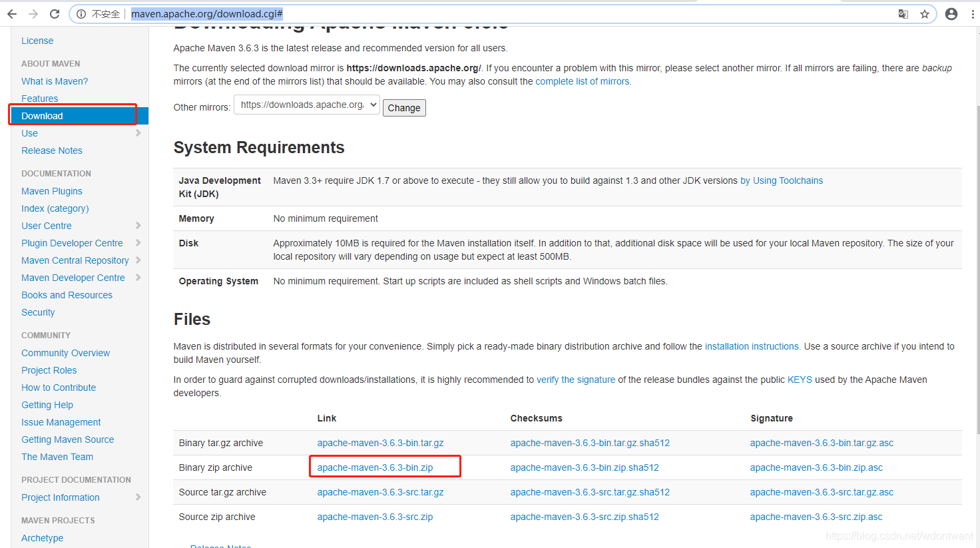Open Issue Management link
This screenshot has height=548, width=980.
click(x=61, y=422)
